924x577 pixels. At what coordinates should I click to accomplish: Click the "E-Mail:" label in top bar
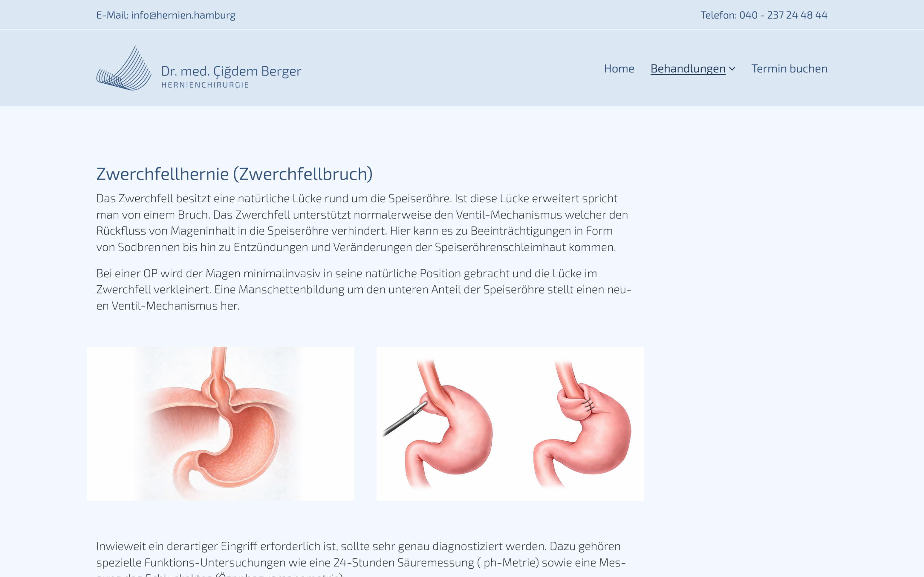click(112, 15)
